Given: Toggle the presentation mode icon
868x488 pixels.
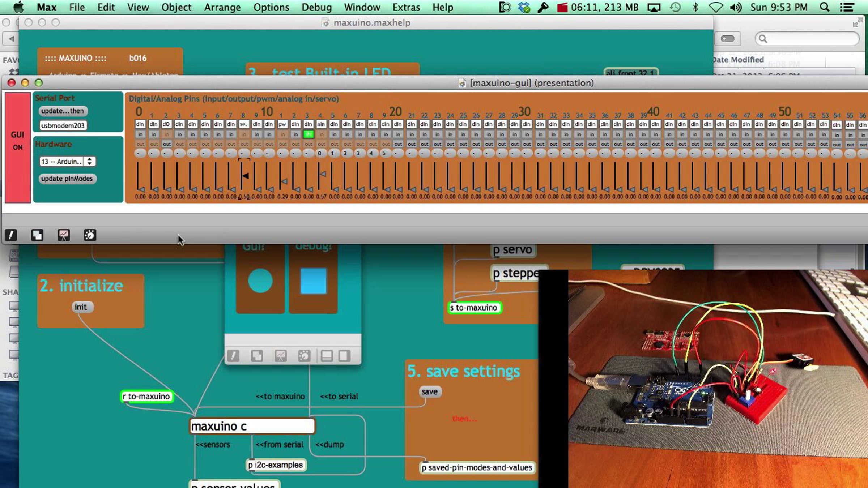Looking at the screenshot, I should 64,235.
